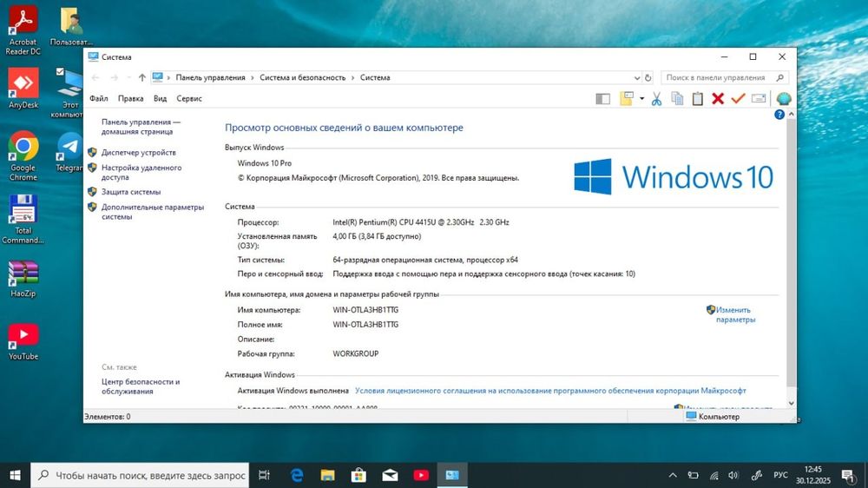The image size is (868, 488).
Task: Open Панель управления домашняя страница link
Action: [x=141, y=127]
